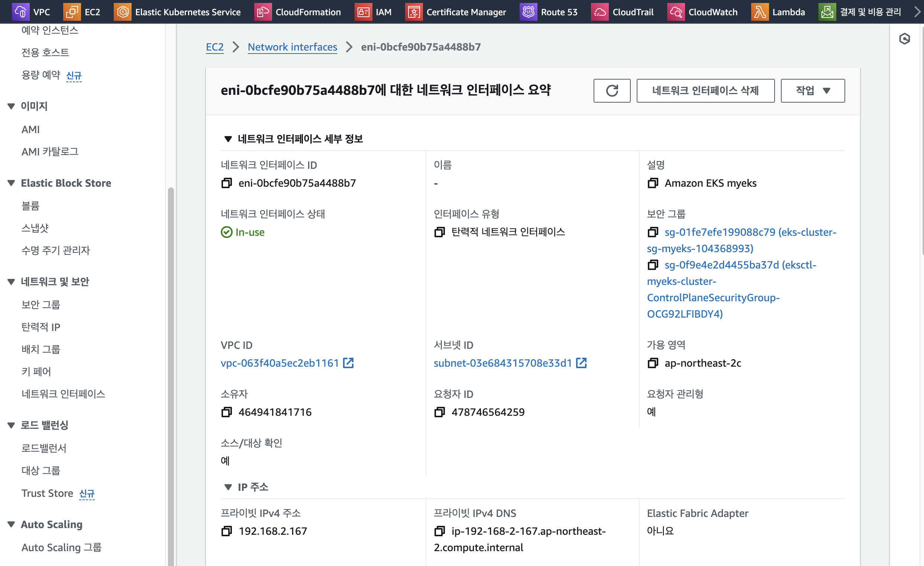Viewport: 924px width, 566px height.
Task: Copy the owner account ID 464941841716
Action: point(226,412)
